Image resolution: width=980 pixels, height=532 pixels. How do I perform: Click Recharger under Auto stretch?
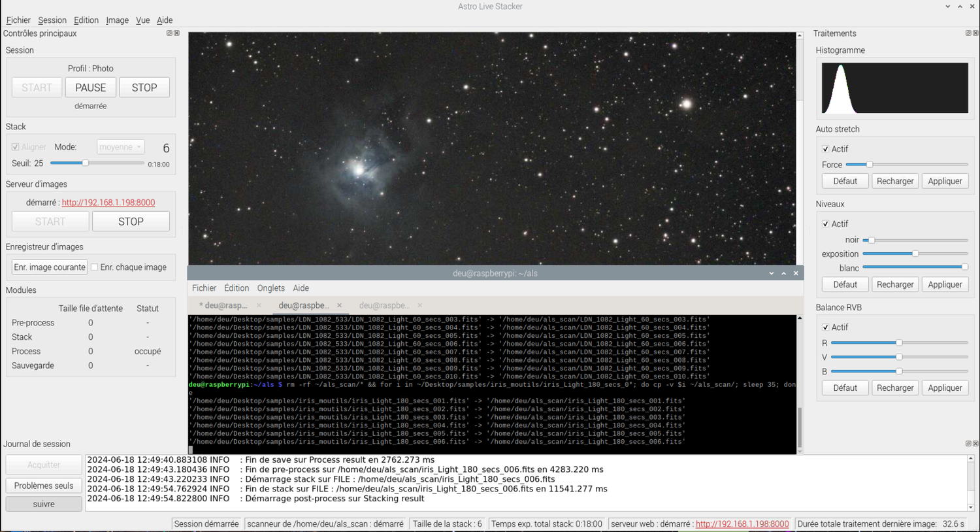point(895,181)
